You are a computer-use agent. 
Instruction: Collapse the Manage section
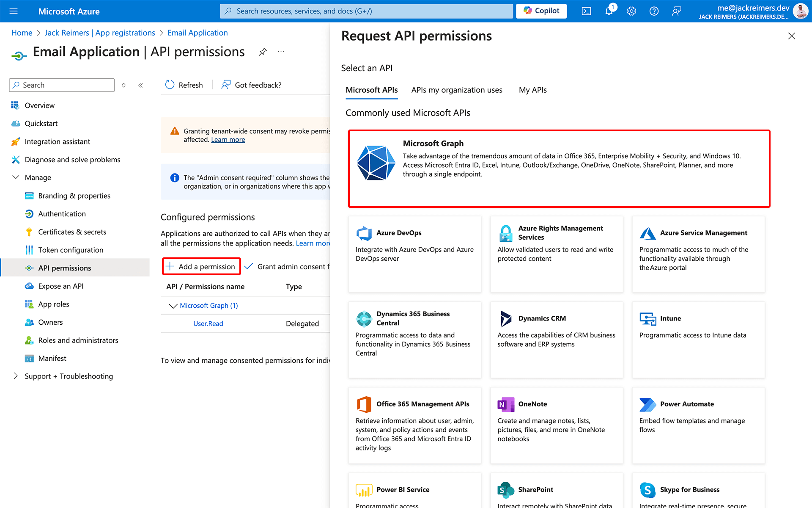(16, 177)
